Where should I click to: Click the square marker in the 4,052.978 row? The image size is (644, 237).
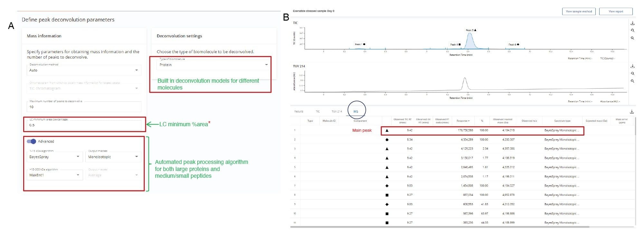coord(387,195)
